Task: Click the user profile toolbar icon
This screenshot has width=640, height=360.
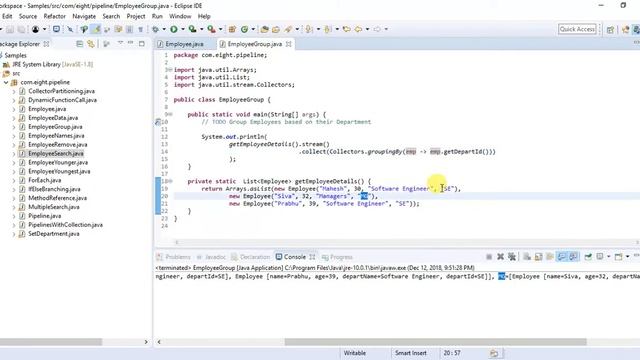Action: (36, 29)
